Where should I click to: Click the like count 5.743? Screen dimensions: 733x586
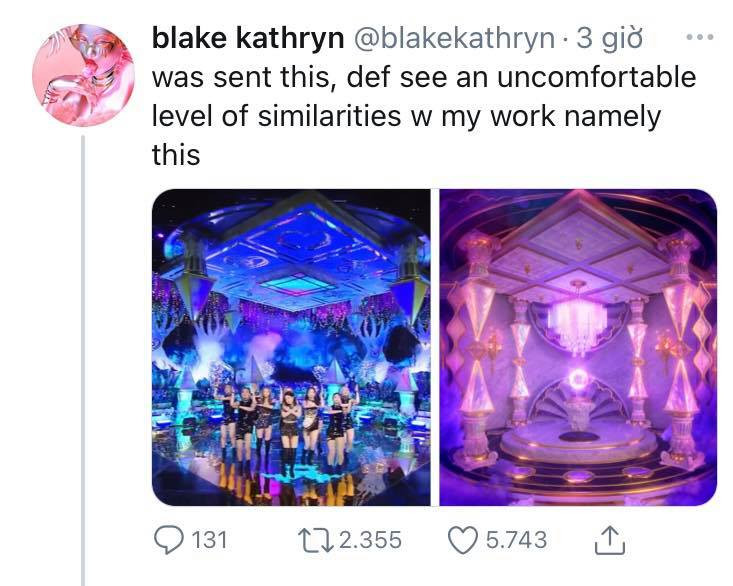point(515,540)
